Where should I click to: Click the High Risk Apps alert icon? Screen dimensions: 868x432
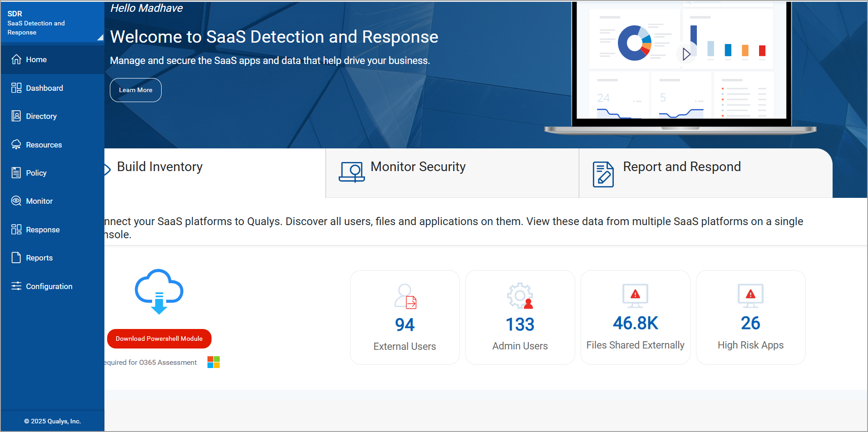[x=751, y=295]
